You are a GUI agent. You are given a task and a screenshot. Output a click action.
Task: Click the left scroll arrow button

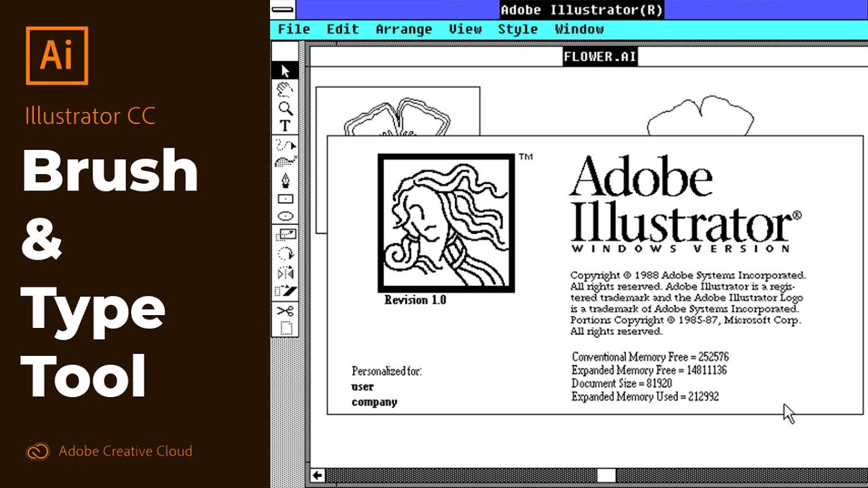pos(317,475)
